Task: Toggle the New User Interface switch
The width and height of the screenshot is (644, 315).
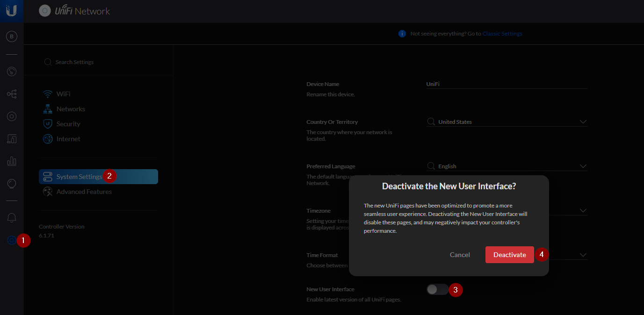Action: [437, 289]
